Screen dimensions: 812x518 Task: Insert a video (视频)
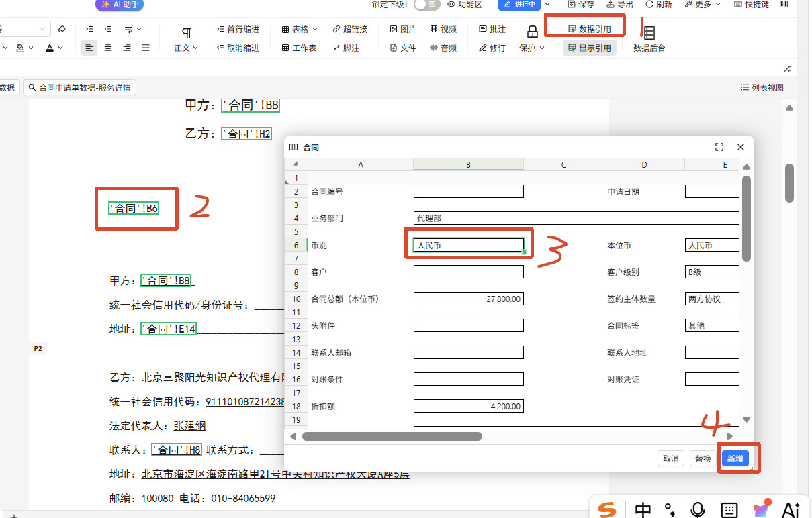443,30
